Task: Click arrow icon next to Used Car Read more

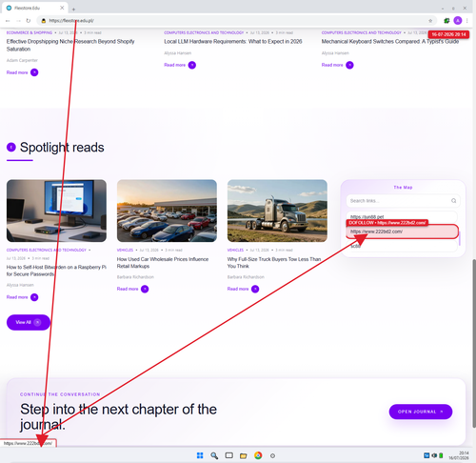Action: [145, 289]
